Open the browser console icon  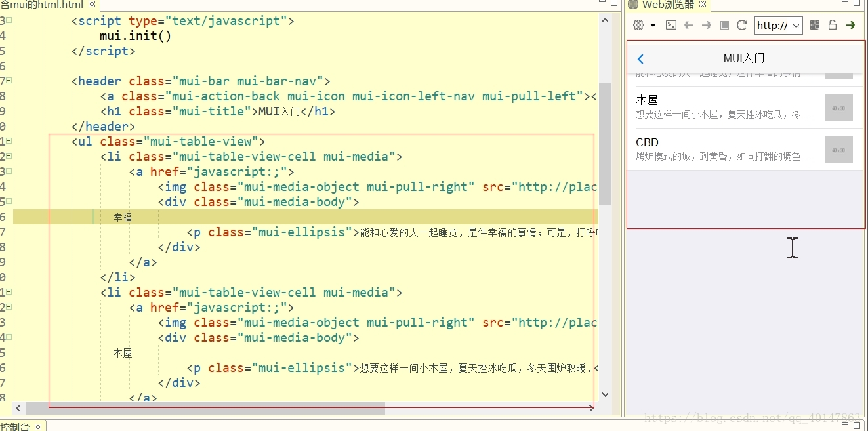point(671,25)
